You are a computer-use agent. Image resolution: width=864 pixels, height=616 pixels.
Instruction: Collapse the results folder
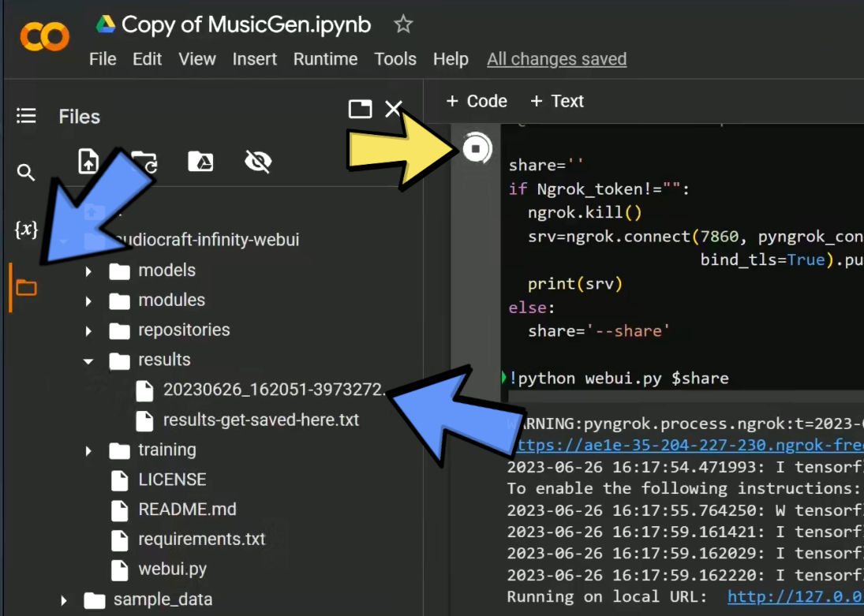click(x=88, y=361)
